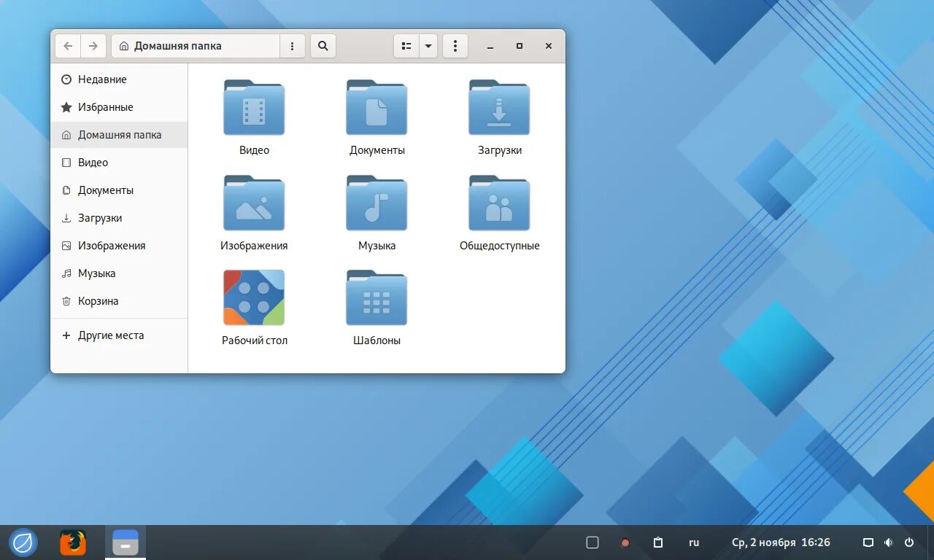The image size is (934, 560).
Task: Open the path bar options menu
Action: (x=292, y=45)
